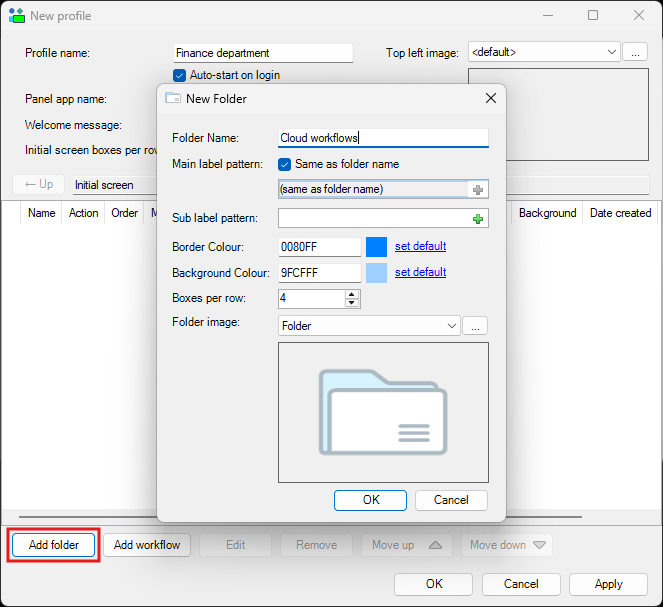The image size is (663, 607).
Task: Sort by the Order column header
Action: pyautogui.click(x=124, y=213)
